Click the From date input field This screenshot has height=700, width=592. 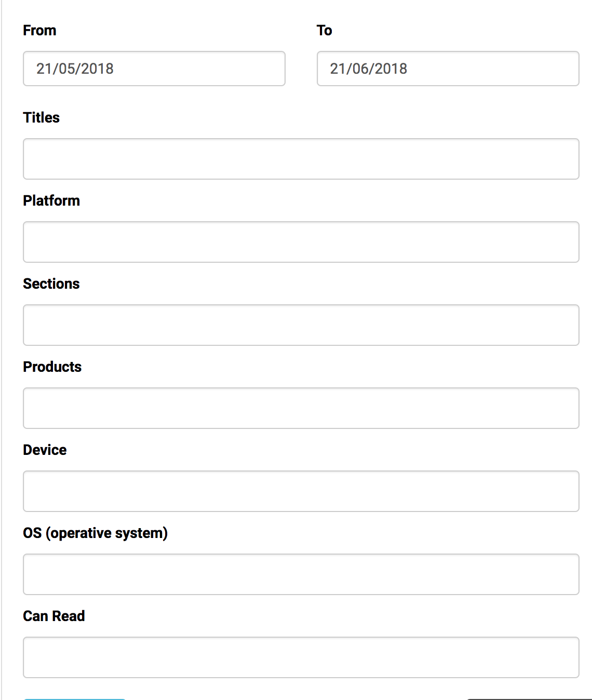154,69
